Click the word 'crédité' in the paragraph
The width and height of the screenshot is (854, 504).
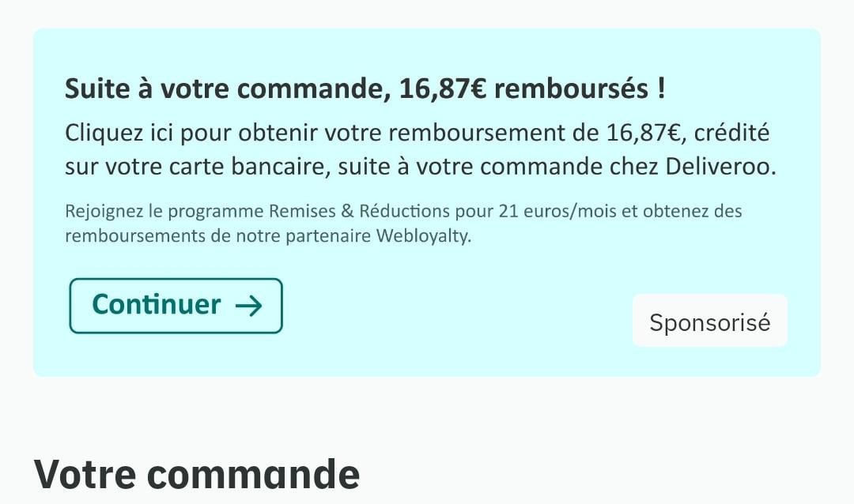pos(731,133)
